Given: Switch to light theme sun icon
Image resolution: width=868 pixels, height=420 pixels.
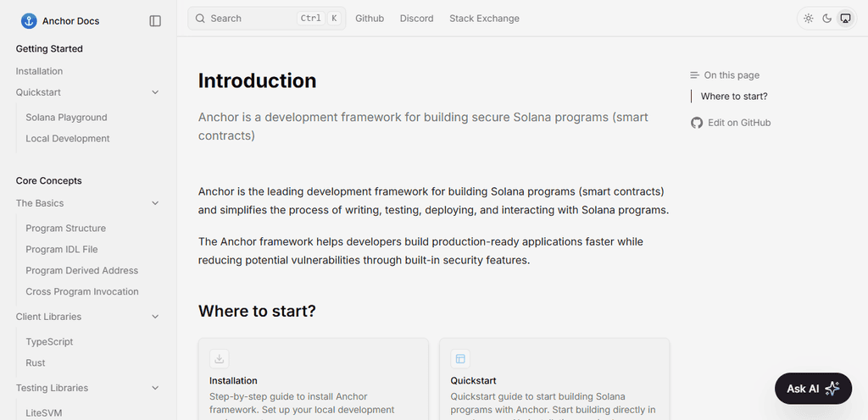Looking at the screenshot, I should click(809, 19).
